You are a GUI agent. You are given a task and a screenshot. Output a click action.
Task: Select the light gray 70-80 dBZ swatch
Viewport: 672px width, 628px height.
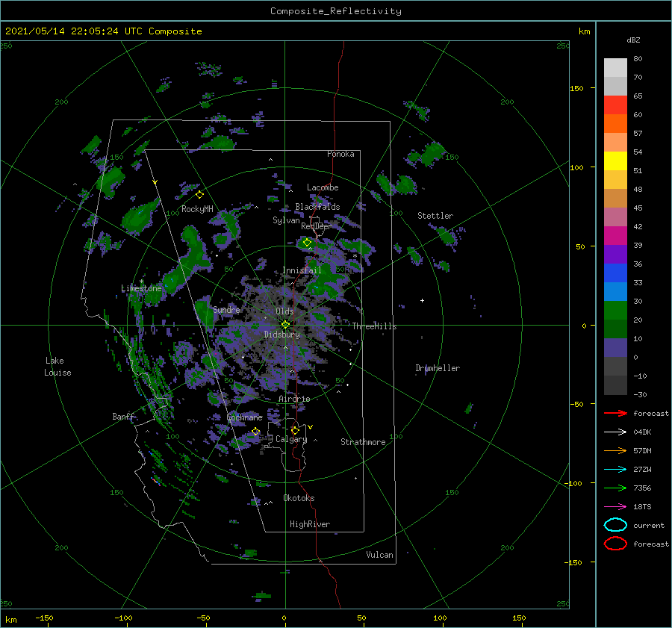coord(615,68)
